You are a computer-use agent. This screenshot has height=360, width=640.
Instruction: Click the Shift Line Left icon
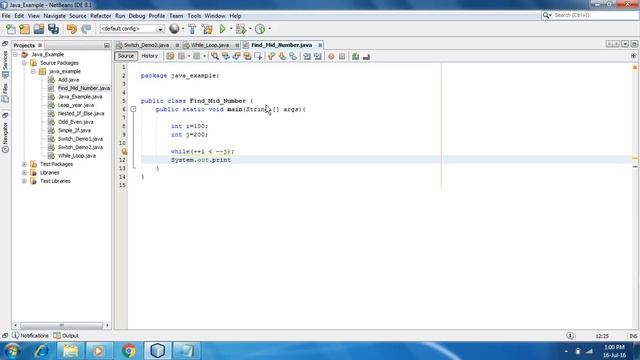click(x=307, y=56)
